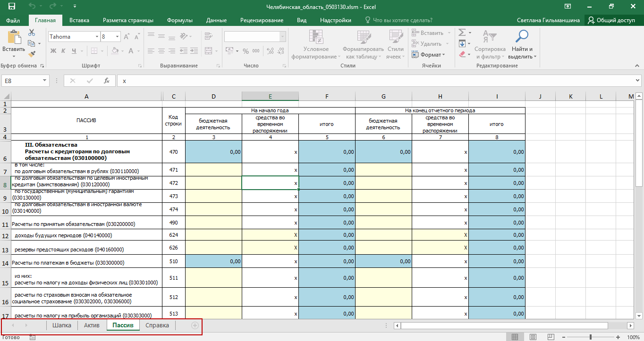Screen dimensions: 644x341
Task: Click the zoom out minus button
Action: click(564, 337)
